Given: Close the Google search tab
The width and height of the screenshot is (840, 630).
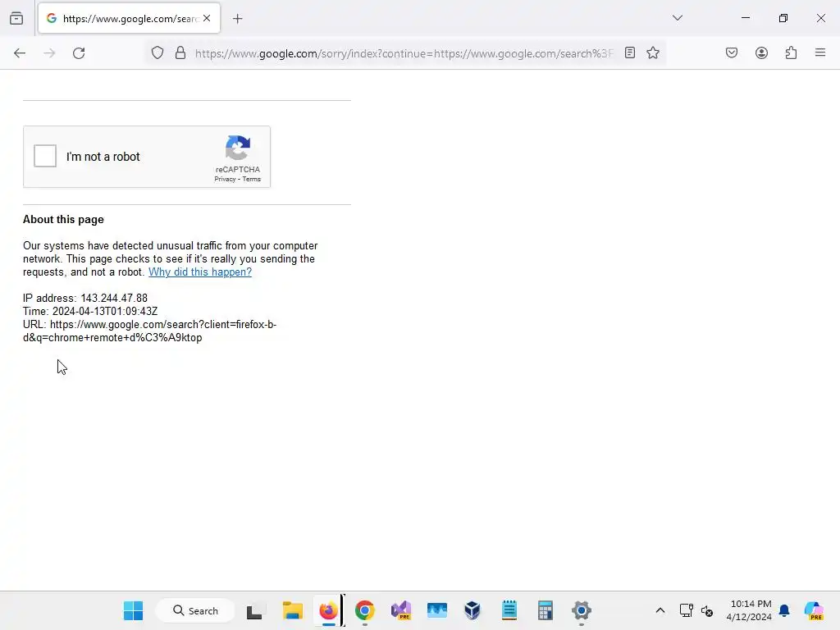Looking at the screenshot, I should (207, 18).
